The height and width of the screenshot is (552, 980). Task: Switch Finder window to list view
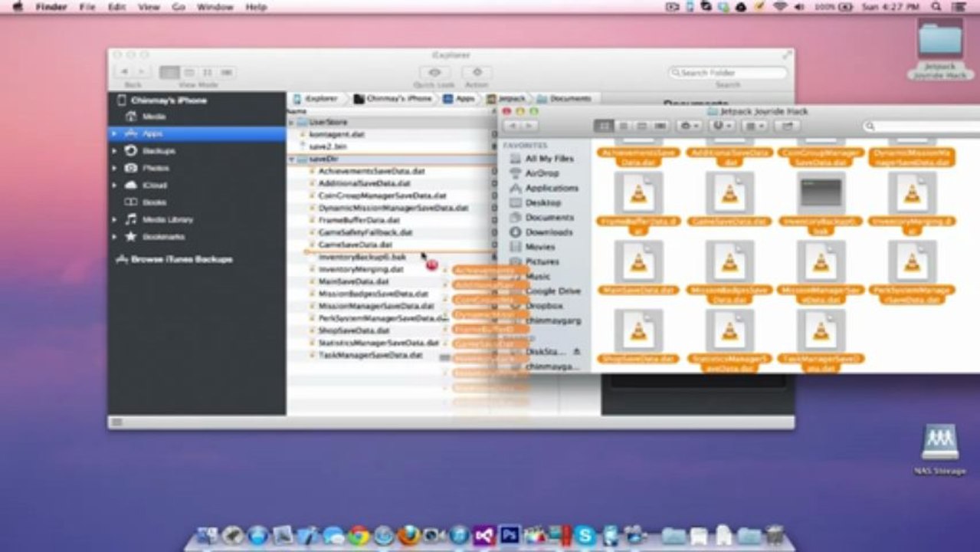[x=624, y=126]
